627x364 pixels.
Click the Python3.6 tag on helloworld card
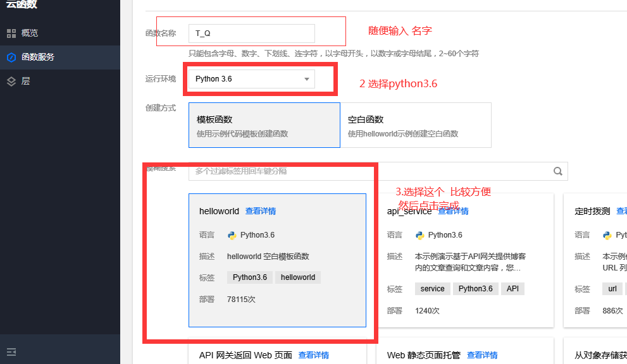click(249, 277)
